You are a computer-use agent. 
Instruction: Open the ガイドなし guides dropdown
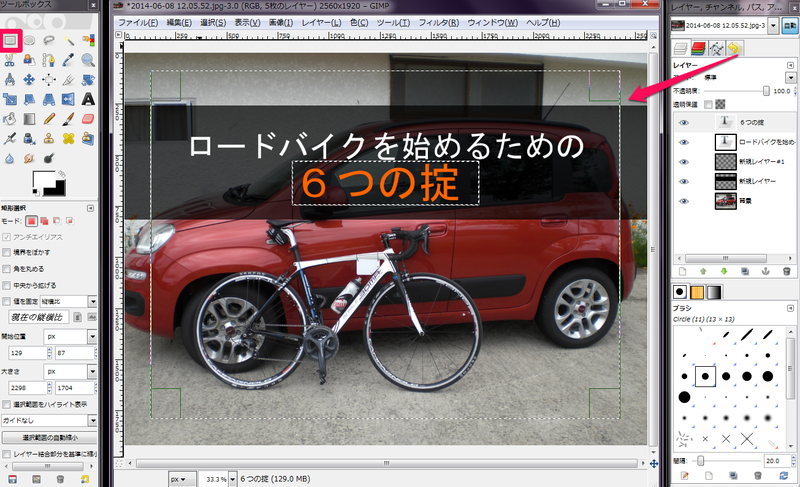tap(49, 421)
